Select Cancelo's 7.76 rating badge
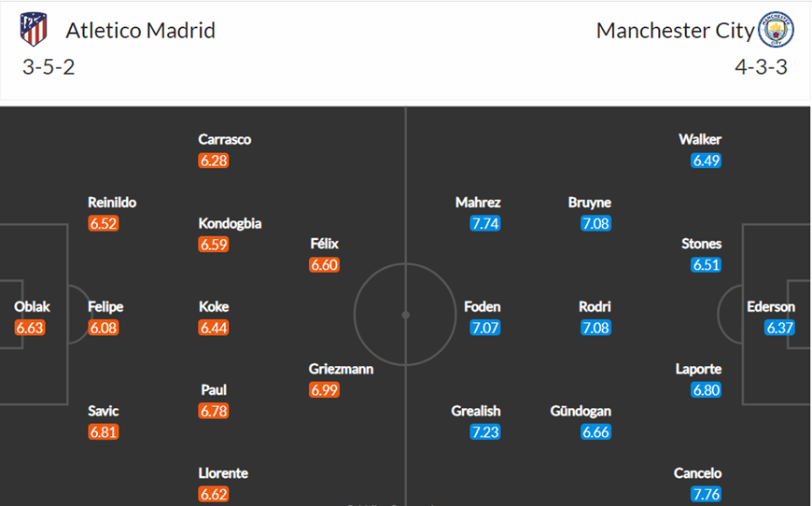The height and width of the screenshot is (506, 812). coord(706,494)
